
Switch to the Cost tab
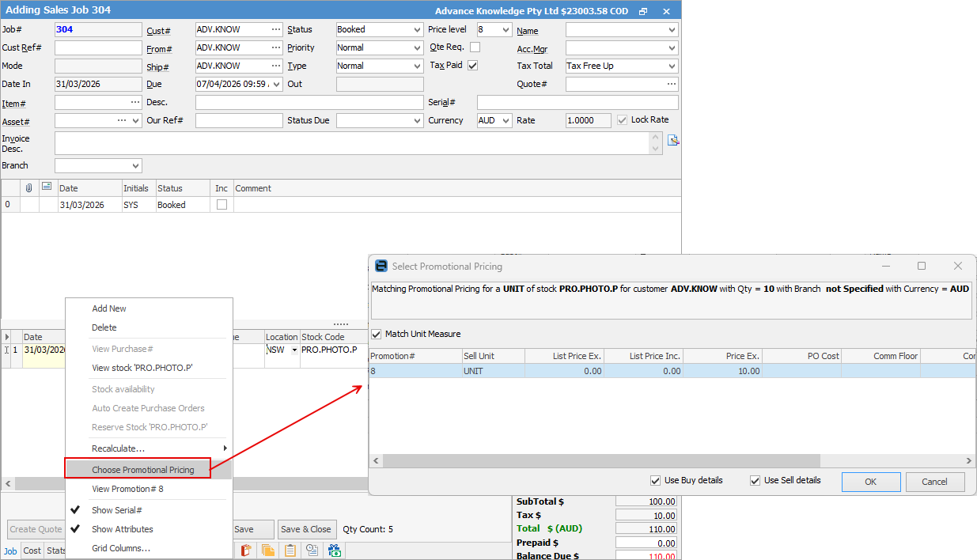pyautogui.click(x=32, y=551)
